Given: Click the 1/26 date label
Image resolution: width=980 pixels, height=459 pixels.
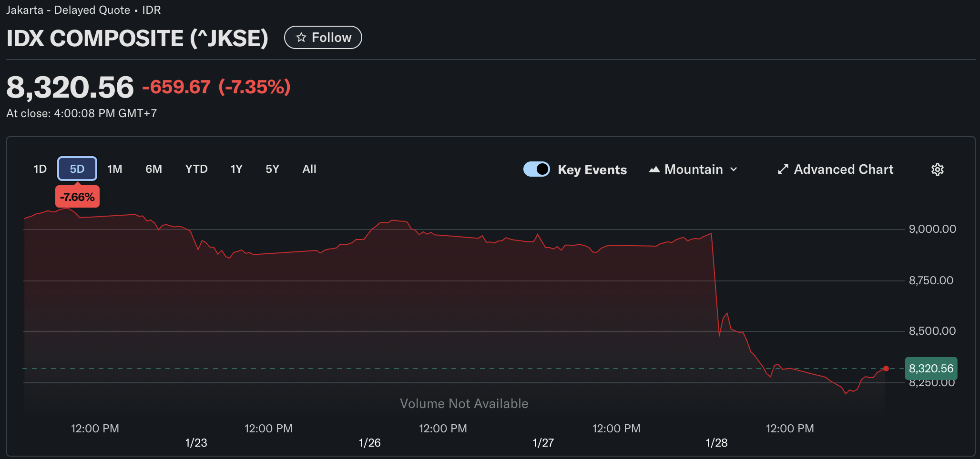Looking at the screenshot, I should click(370, 443).
